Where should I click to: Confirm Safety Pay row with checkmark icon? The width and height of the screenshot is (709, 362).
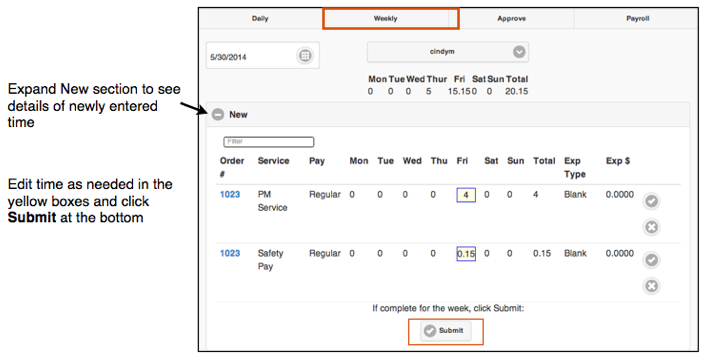point(651,260)
